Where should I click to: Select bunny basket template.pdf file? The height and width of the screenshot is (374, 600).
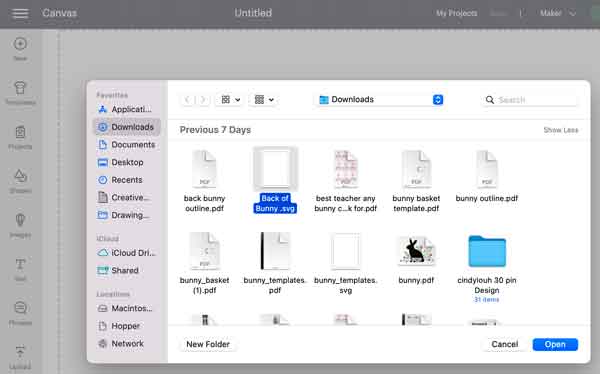pos(416,181)
